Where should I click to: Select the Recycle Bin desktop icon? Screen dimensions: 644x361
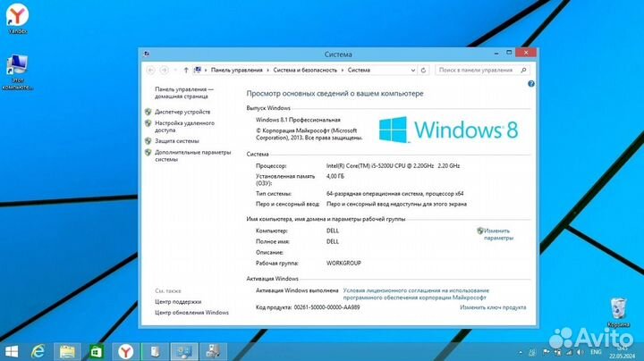coord(618,313)
